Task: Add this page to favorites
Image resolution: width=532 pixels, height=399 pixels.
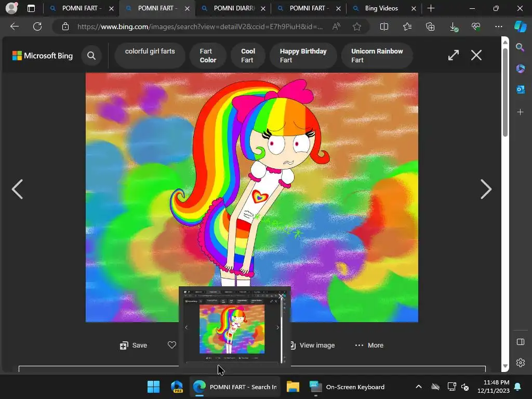Action: coord(356,26)
